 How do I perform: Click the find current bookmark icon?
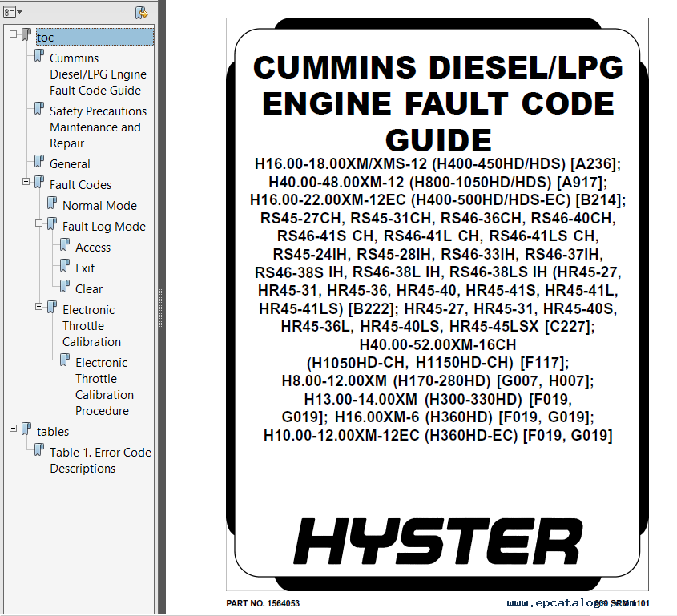(x=141, y=13)
